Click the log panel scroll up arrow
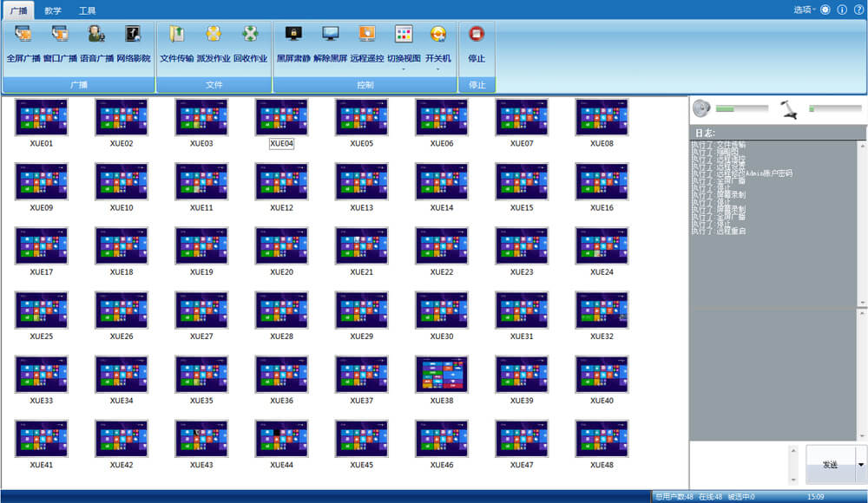Image resolution: width=868 pixels, height=503 pixels. pyautogui.click(x=862, y=146)
